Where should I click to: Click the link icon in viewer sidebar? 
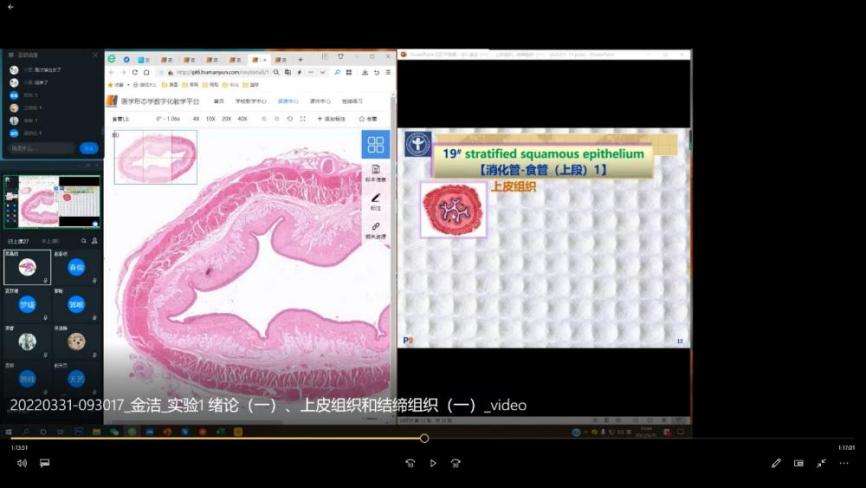376,229
